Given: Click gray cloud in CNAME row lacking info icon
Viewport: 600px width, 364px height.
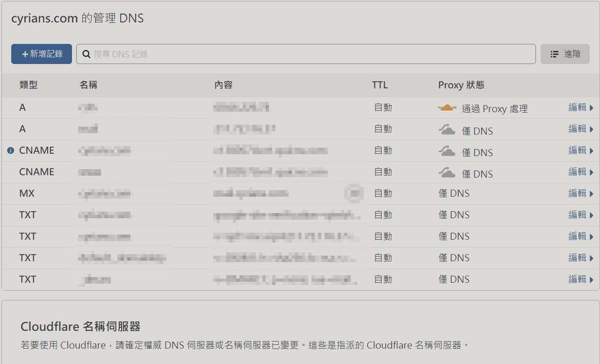Looking at the screenshot, I should 448,172.
